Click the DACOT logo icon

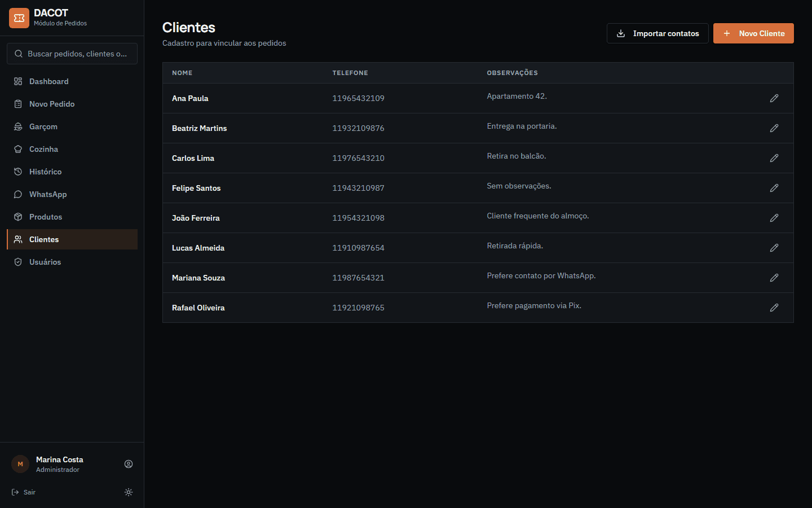click(x=19, y=18)
